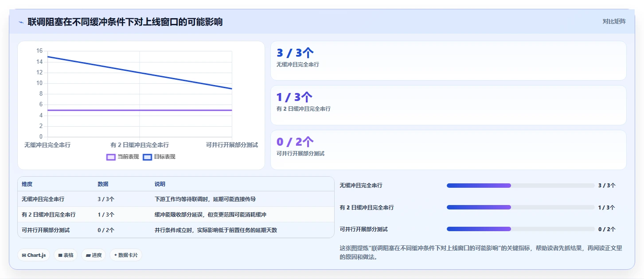Viewport: 644px width, 279px height.
Task: Click progress value 3 / 3个 at bar end
Action: tap(607, 186)
